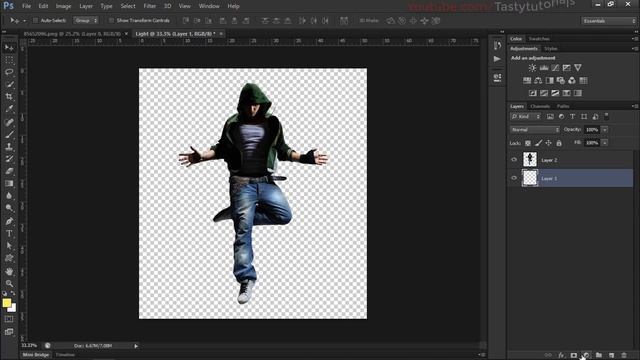Screen dimensions: 640x360
Task: Open the Normal blend mode dropdown
Action: tap(535, 130)
